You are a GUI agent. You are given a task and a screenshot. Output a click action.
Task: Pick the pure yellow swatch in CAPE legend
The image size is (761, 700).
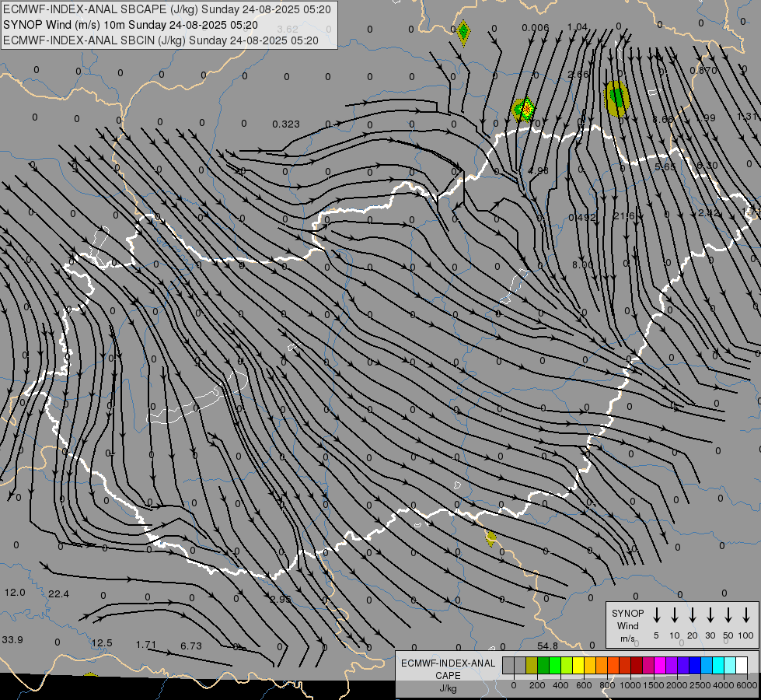578,666
